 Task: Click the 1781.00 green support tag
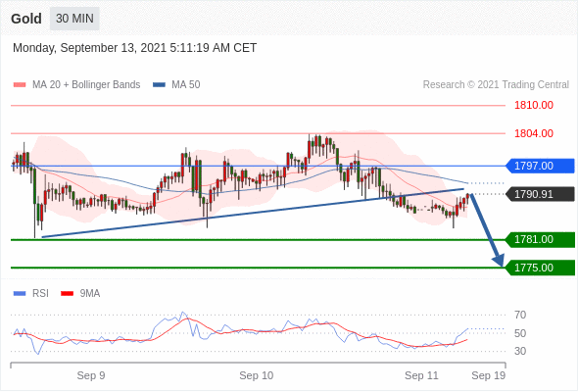pos(540,240)
